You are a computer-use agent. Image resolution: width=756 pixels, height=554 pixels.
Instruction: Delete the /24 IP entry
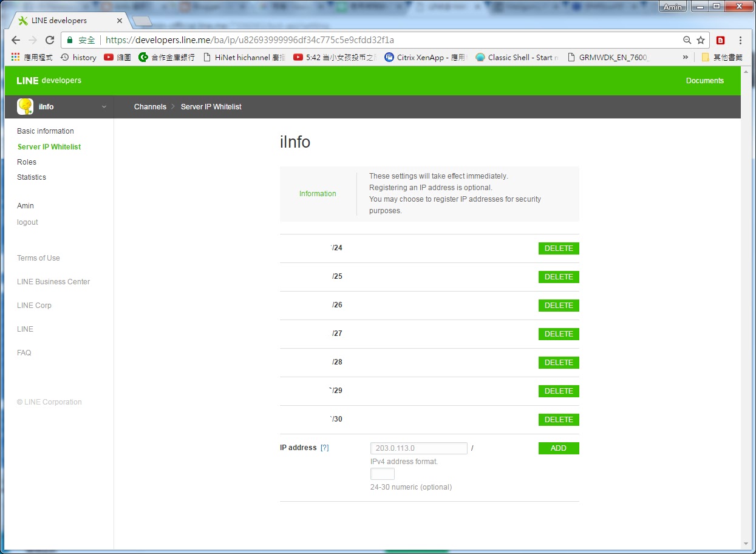pyautogui.click(x=559, y=248)
